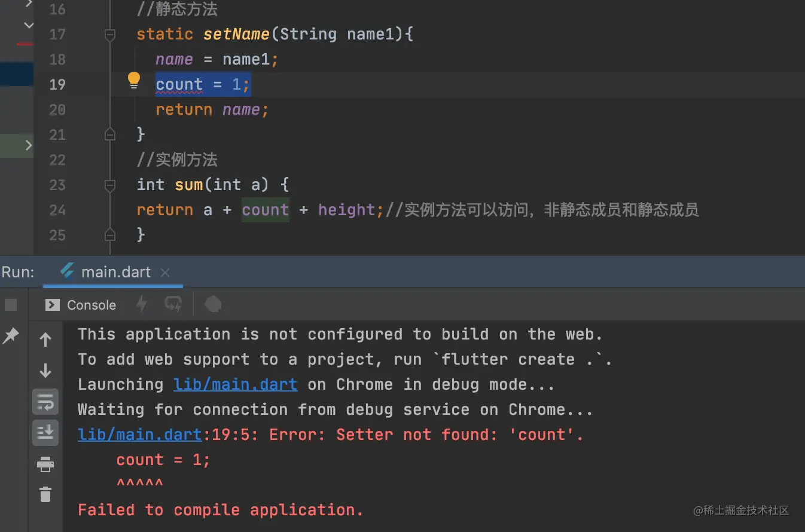Close the main.dart run tab

pos(165,273)
